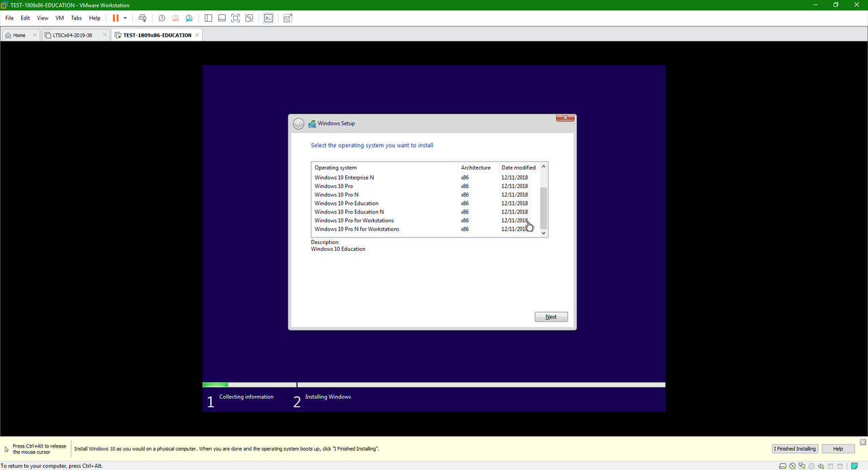Click the I Finished Installing button
This screenshot has height=470, width=868.
[796, 449]
